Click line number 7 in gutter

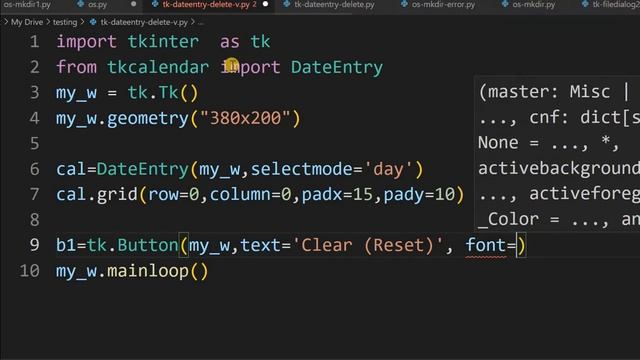(34, 194)
